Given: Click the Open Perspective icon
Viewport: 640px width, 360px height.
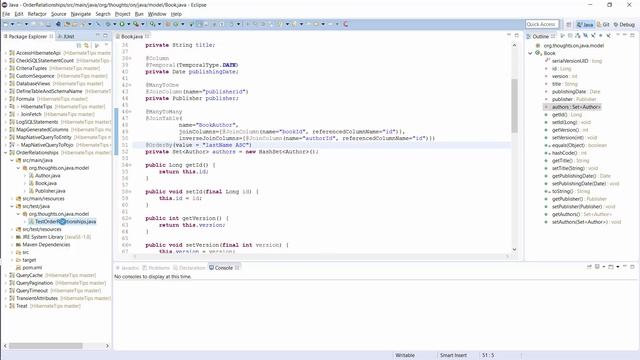Looking at the screenshot, I should pyautogui.click(x=569, y=24).
